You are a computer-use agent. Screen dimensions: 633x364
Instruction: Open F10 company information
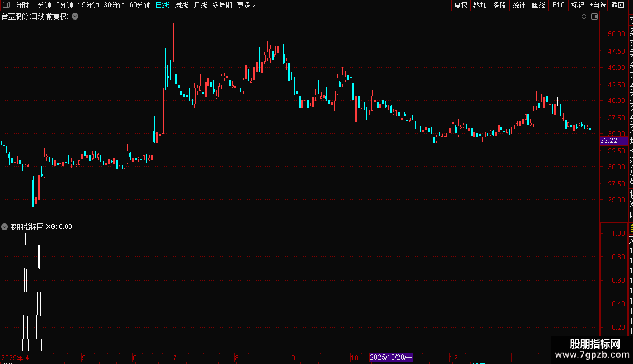click(558, 5)
